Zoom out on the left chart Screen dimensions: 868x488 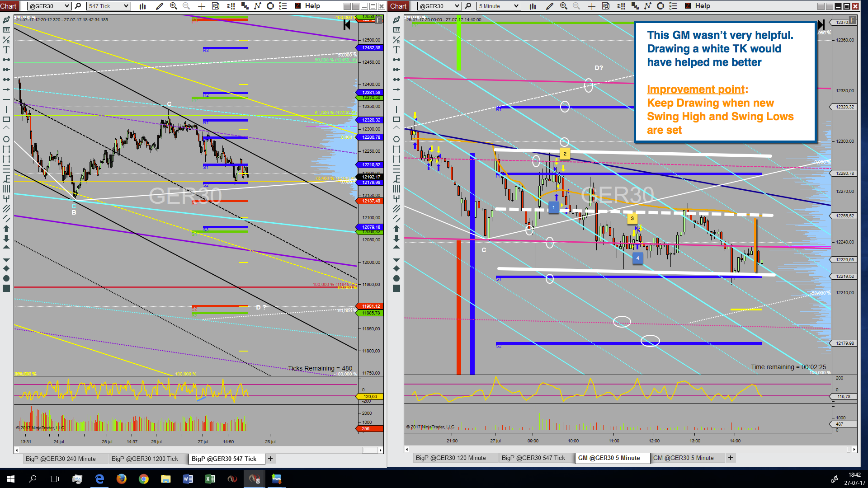(186, 6)
